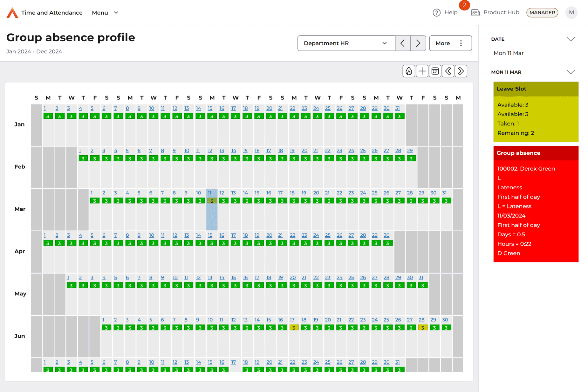Click the flame heatmap icon
The width and height of the screenshot is (588, 392).
[409, 71]
